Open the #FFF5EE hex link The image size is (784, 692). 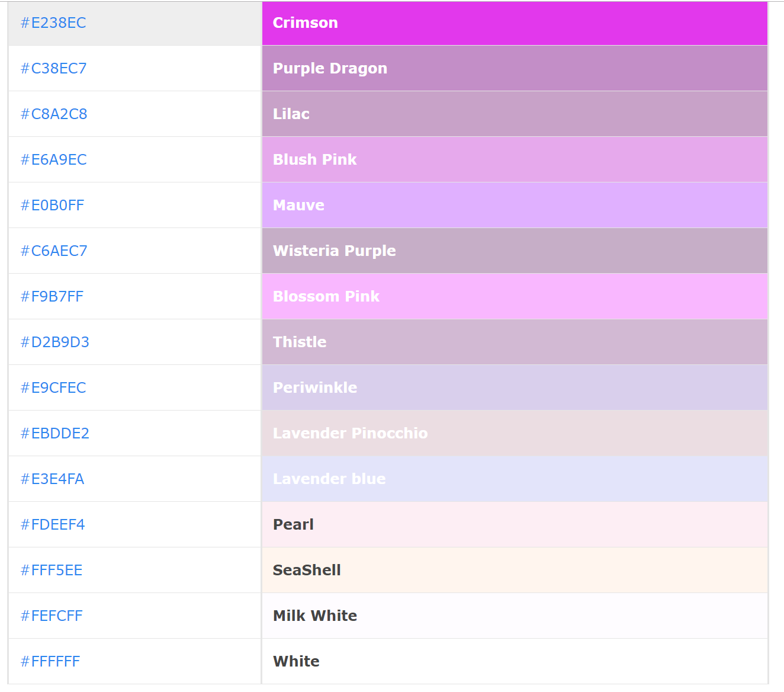point(52,571)
